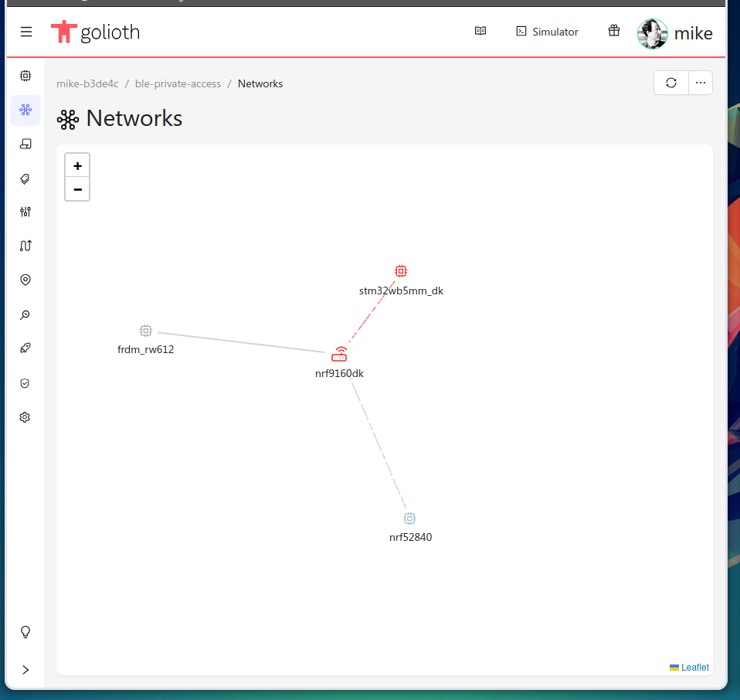The image size is (740, 700).
Task: Open the gear project settings icon
Action: click(25, 417)
